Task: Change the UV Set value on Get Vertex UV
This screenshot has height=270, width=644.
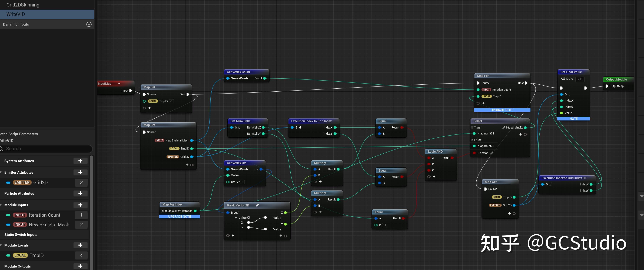Action: click(x=242, y=182)
